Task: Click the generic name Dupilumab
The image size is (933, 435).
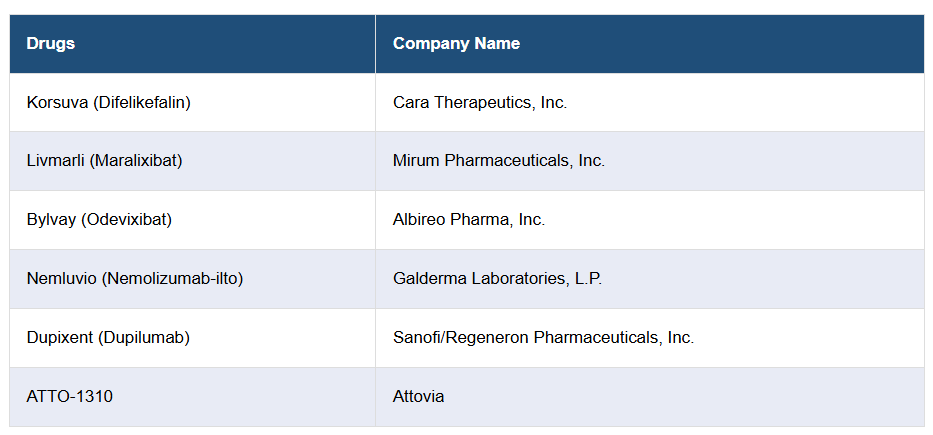Action: (143, 337)
